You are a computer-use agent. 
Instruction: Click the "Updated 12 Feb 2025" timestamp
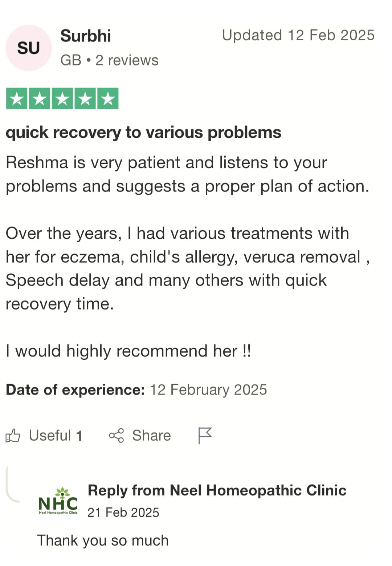point(298,35)
